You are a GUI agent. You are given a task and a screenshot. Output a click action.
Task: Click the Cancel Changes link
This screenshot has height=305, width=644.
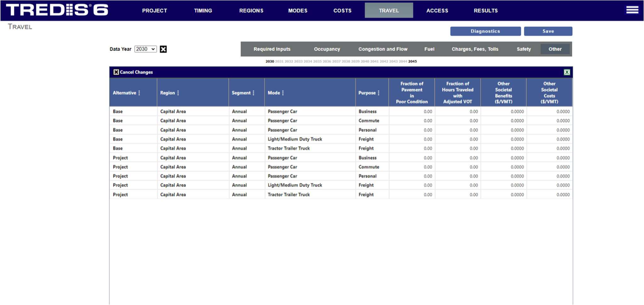[136, 72]
